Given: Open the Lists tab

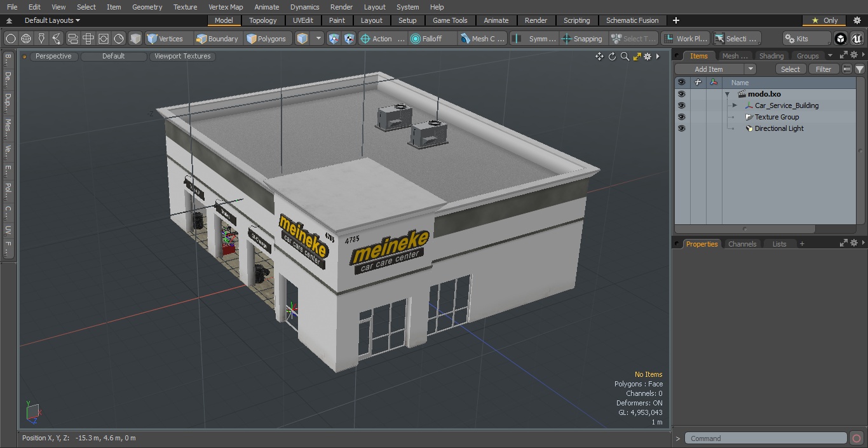Looking at the screenshot, I should (779, 244).
